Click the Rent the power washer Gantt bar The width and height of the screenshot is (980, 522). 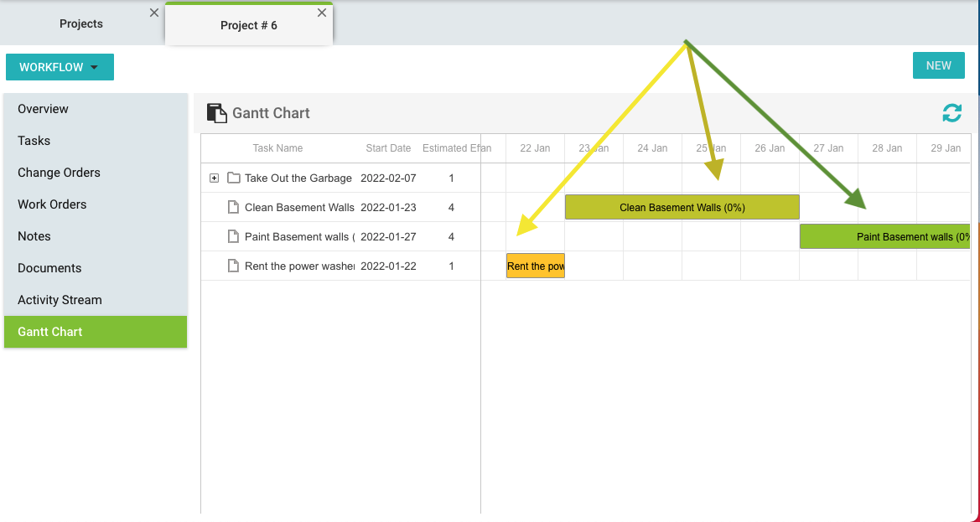535,266
